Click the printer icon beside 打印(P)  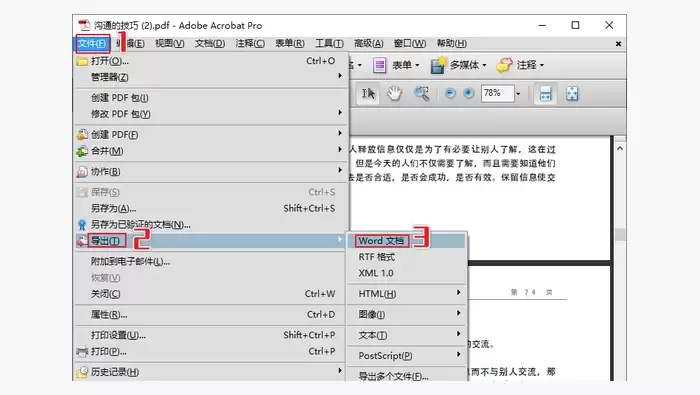click(x=82, y=352)
